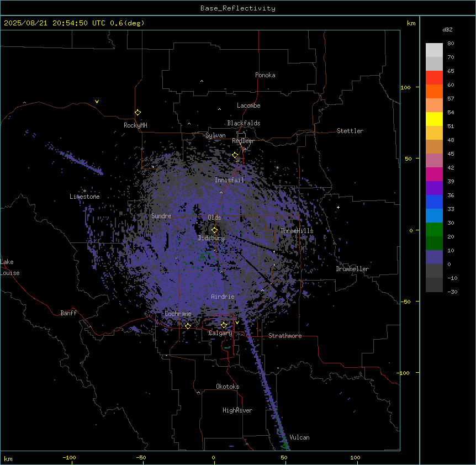Select the yellow diamond marker below Cochrane

point(188,326)
